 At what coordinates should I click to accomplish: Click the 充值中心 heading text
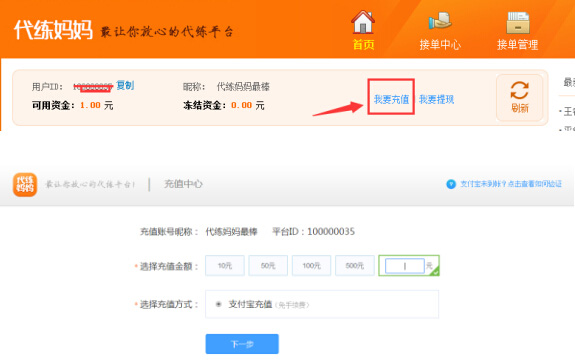[183, 184]
